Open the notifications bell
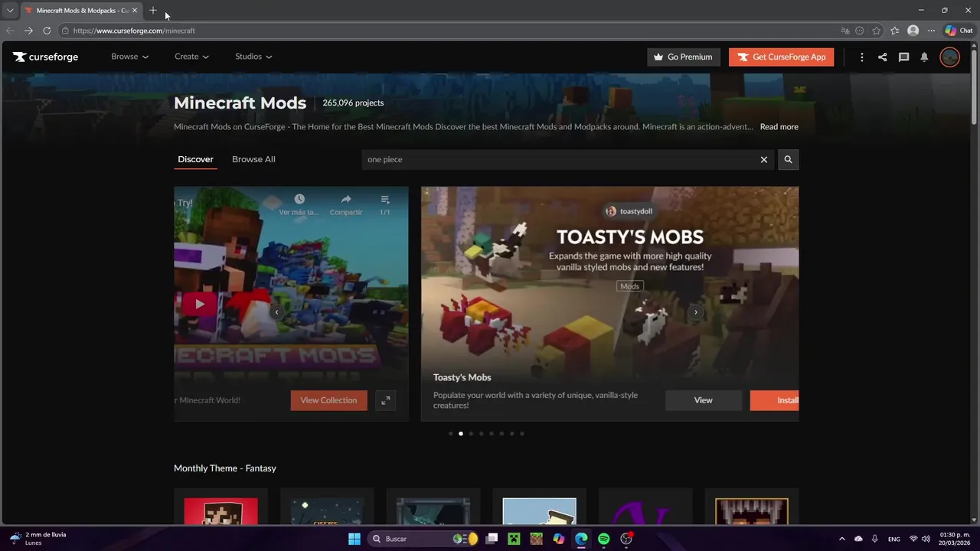Viewport: 980px width, 551px height. tap(924, 57)
